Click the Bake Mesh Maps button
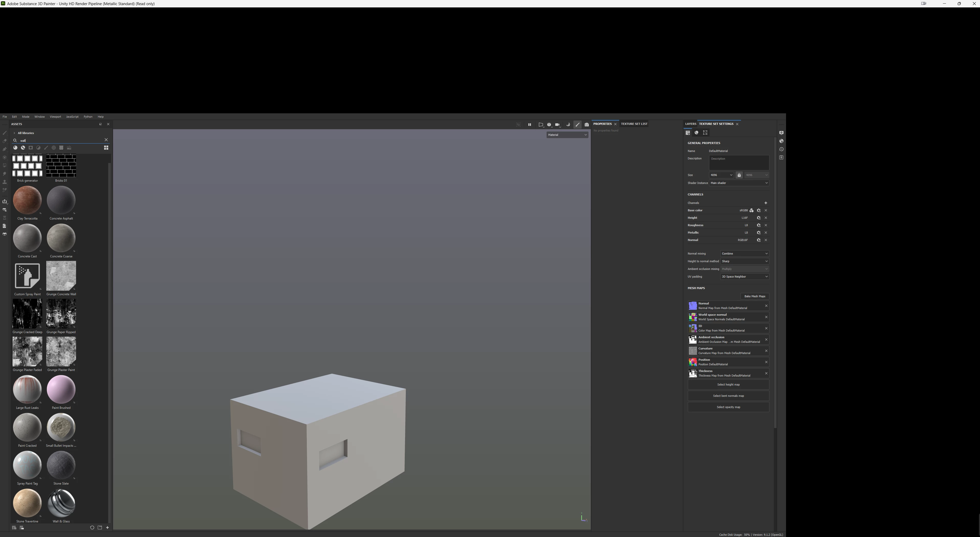Viewport: 980px width, 537px height. (754, 297)
